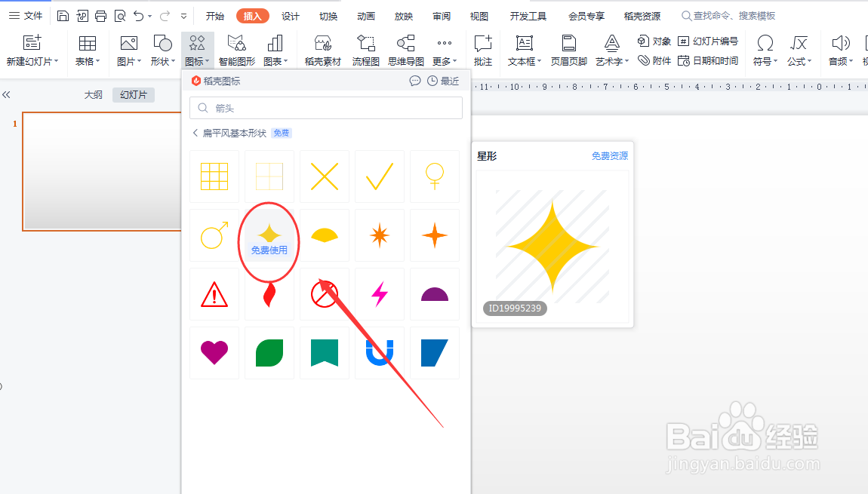Open the 音频 audio dropdown
868x494 pixels.
coord(840,50)
